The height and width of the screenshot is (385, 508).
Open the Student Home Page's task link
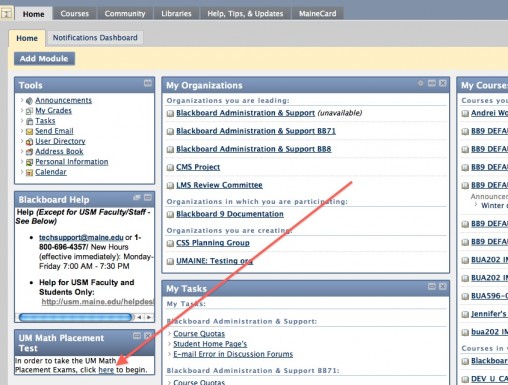pyautogui.click(x=210, y=344)
